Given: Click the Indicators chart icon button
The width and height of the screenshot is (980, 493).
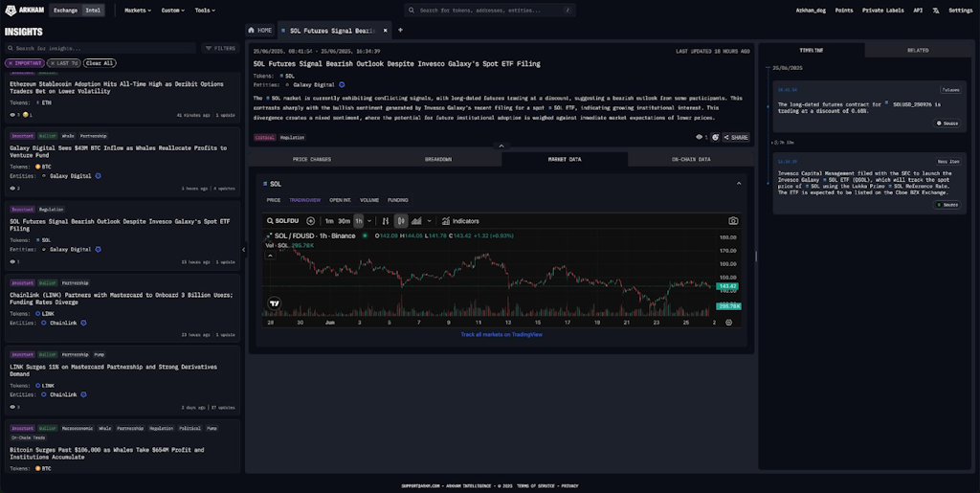Looking at the screenshot, I should click(460, 221).
